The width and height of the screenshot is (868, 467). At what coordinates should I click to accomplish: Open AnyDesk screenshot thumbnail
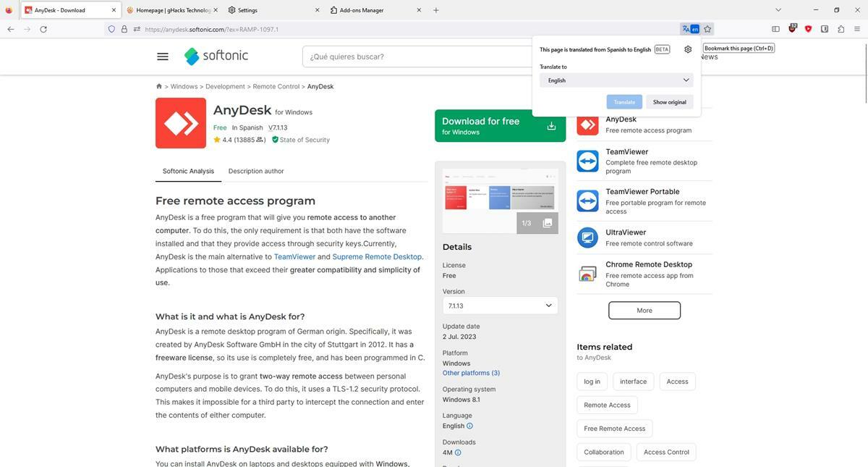click(x=501, y=201)
